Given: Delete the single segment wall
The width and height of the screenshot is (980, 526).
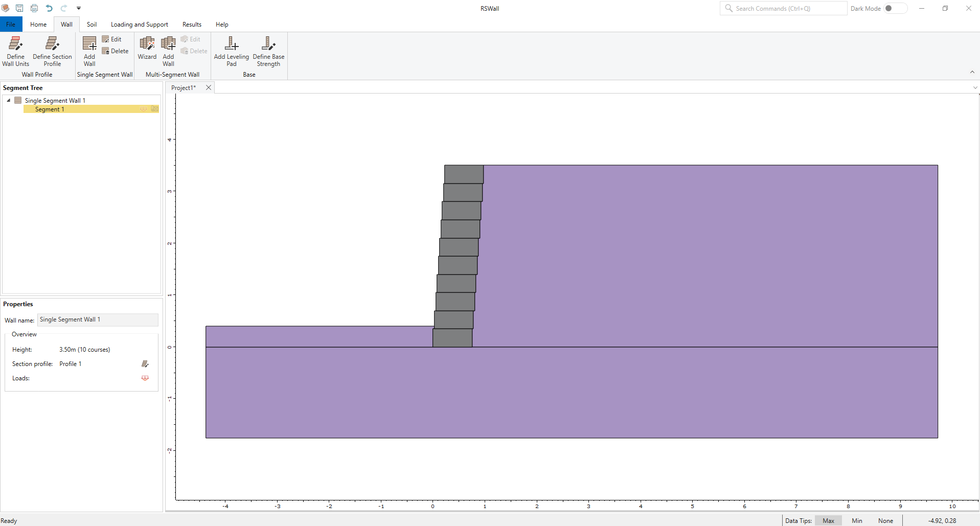Looking at the screenshot, I should tap(115, 51).
